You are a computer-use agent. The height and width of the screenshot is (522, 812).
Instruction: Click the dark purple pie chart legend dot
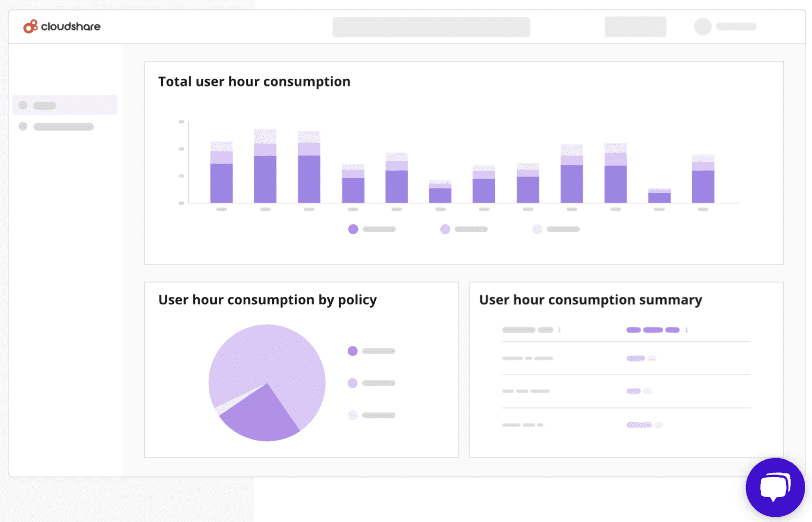point(353,351)
